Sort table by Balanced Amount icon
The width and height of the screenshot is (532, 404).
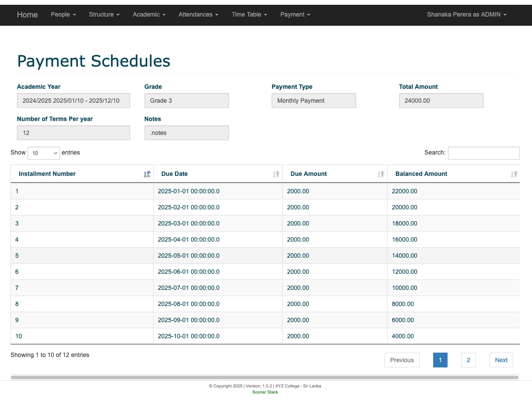tap(514, 174)
